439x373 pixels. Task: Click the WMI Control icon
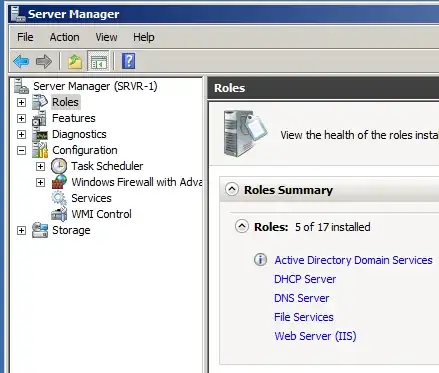59,214
